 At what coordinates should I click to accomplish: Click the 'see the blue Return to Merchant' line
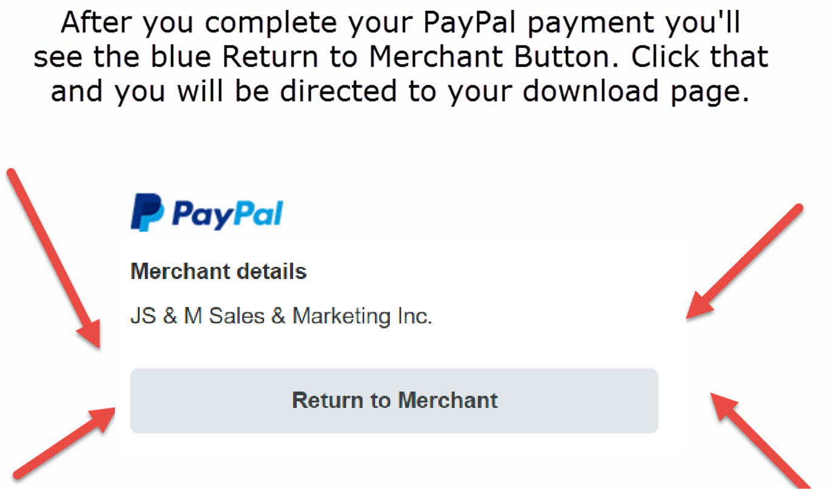coord(401,57)
